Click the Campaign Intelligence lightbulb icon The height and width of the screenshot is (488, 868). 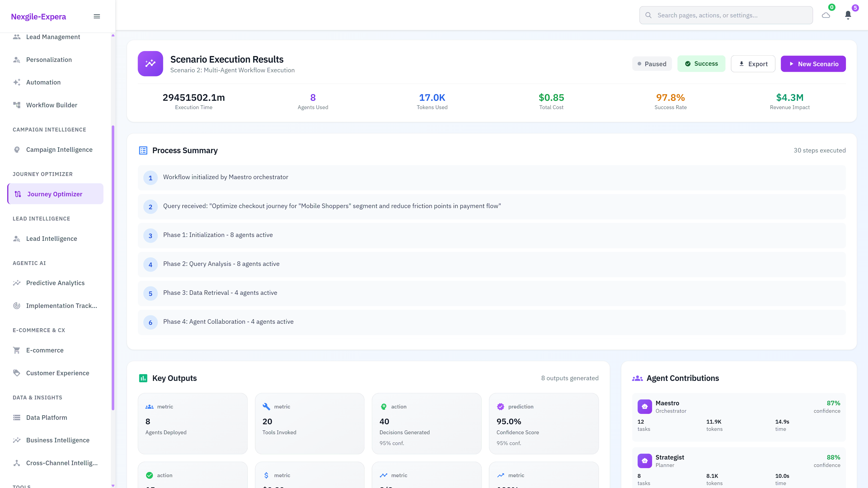point(17,149)
